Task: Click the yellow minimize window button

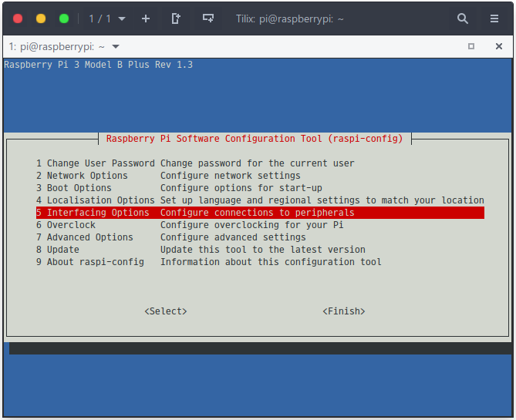Action: (x=41, y=18)
